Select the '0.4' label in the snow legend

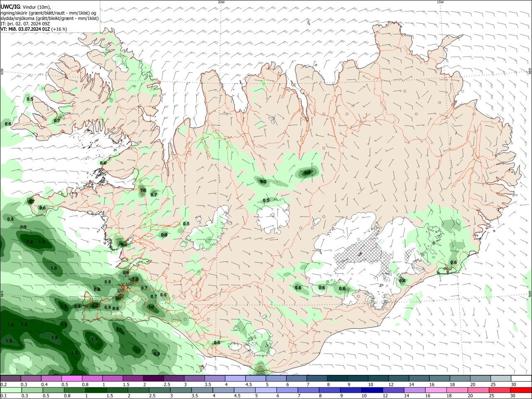44,384
